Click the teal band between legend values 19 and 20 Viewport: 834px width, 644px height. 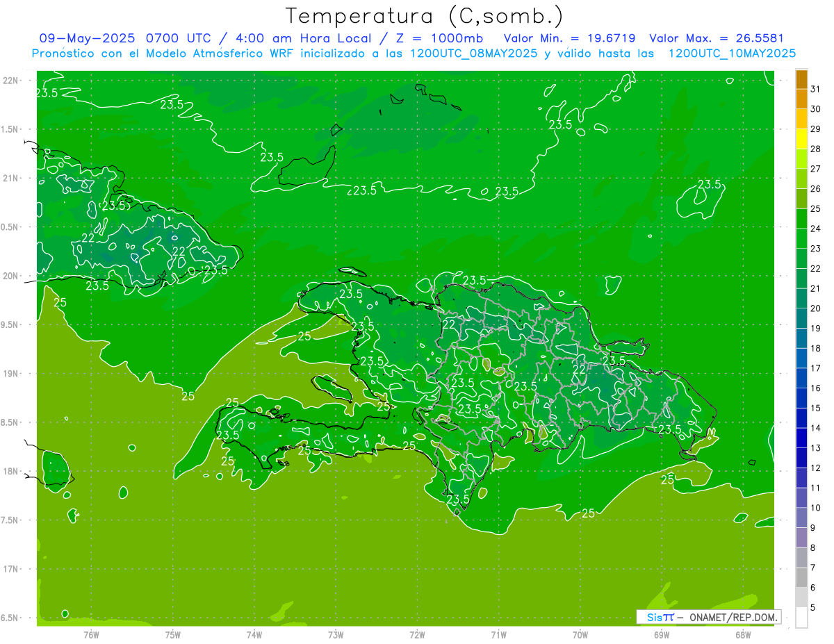click(801, 318)
